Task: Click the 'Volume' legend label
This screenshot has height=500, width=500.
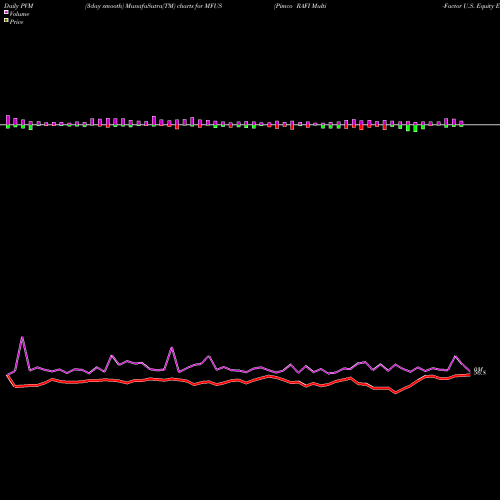Action: point(19,14)
